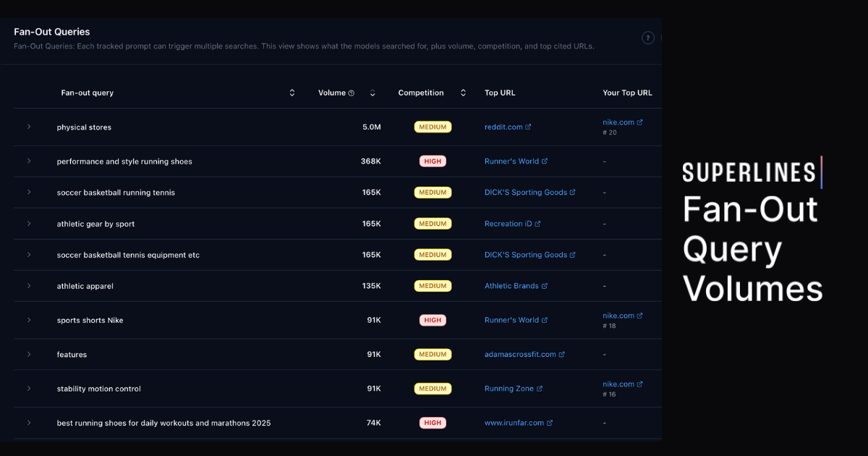Open the DICK'S Sporting Goods link

(x=527, y=192)
